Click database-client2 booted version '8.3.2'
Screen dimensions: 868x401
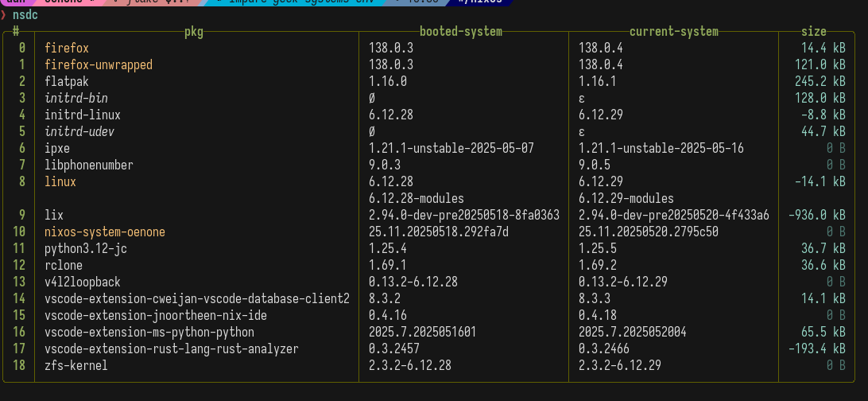[384, 298]
